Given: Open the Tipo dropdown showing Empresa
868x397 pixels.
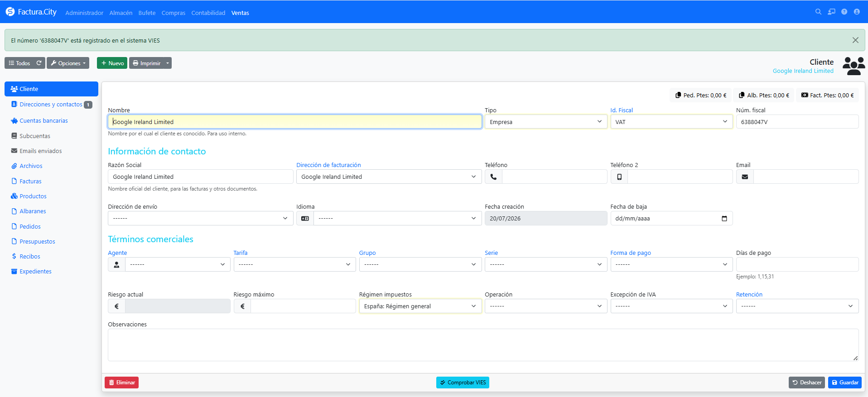Looking at the screenshot, I should click(546, 122).
